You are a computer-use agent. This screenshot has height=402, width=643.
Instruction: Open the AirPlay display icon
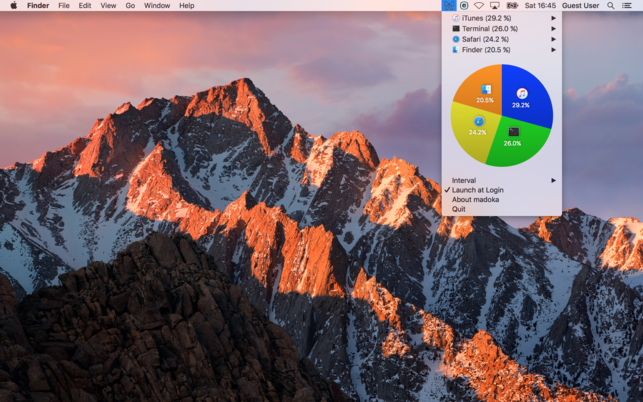pyautogui.click(x=495, y=5)
